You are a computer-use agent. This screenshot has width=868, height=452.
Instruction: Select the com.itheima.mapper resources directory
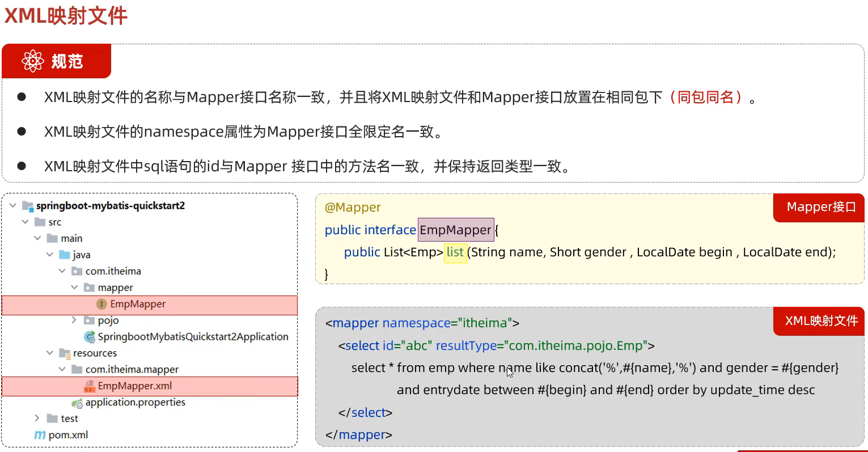[x=132, y=370]
